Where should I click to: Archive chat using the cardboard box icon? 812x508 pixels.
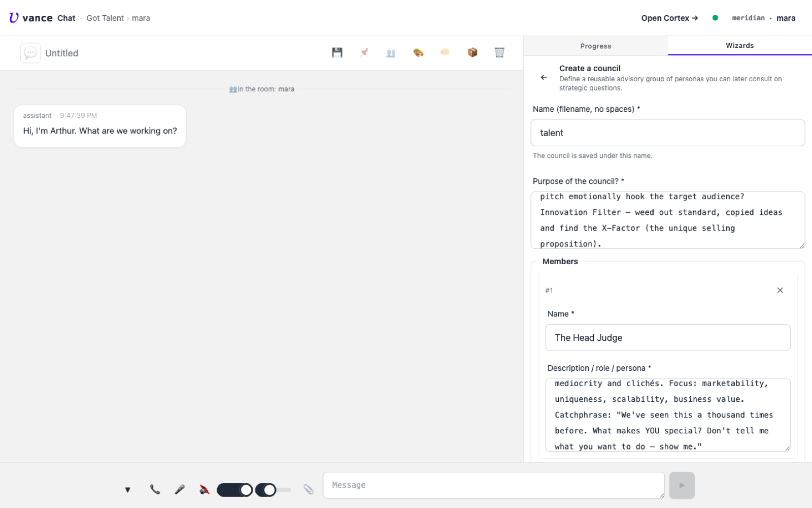coord(472,52)
